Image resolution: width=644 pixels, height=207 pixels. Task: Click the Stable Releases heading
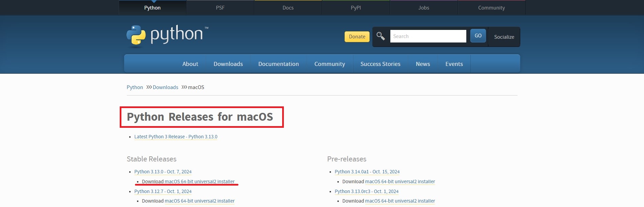click(x=152, y=159)
